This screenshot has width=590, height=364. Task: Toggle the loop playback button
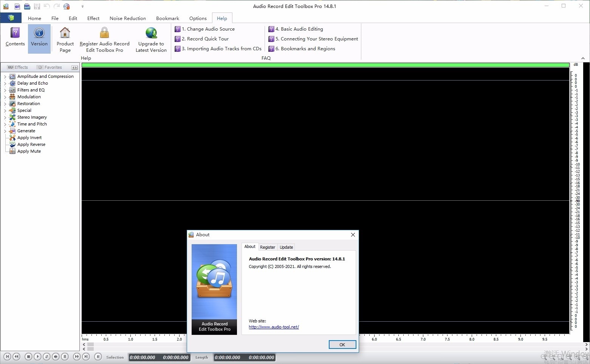pos(46,356)
